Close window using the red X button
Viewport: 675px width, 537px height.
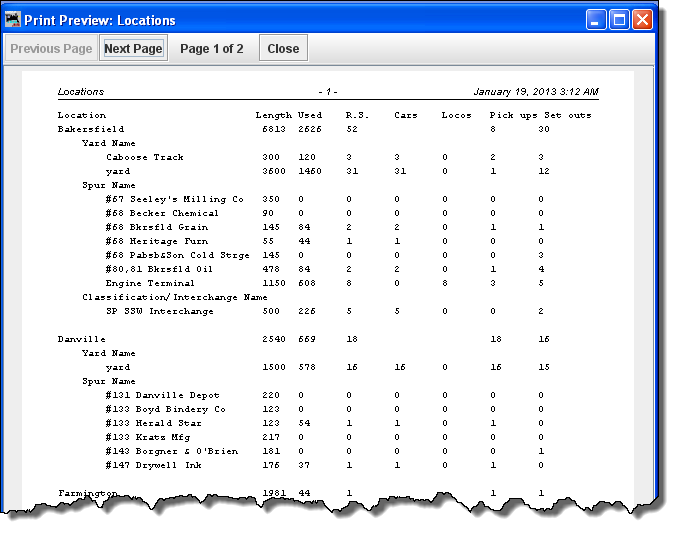point(642,20)
